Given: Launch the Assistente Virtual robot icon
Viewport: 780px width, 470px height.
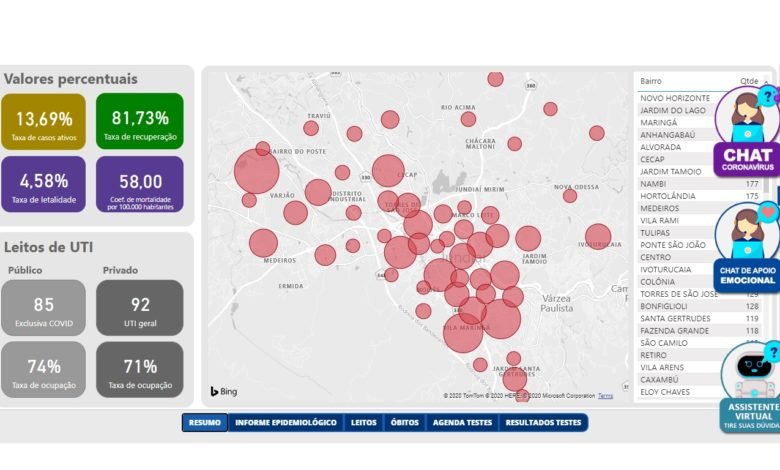Looking at the screenshot, I should [x=748, y=385].
